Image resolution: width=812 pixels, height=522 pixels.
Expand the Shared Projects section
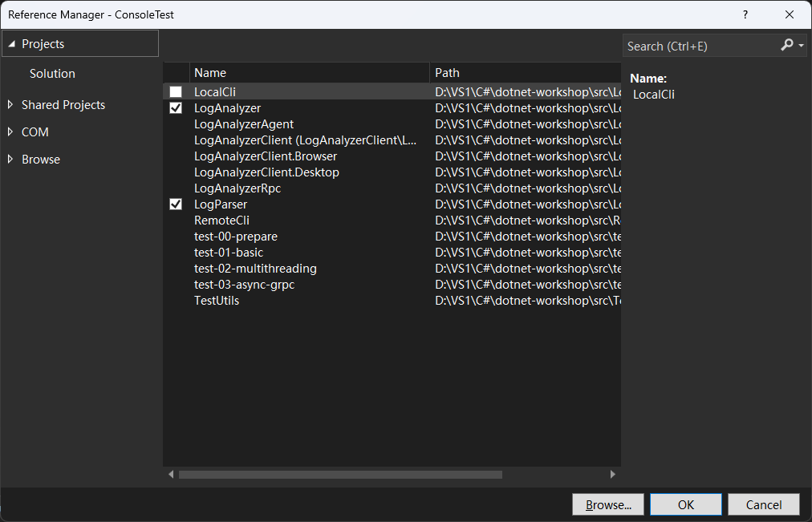click(x=10, y=104)
